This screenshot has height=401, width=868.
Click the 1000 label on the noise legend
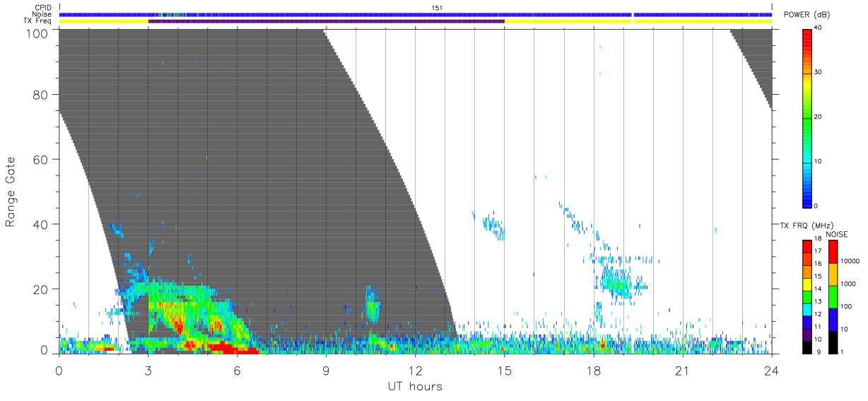849,284
